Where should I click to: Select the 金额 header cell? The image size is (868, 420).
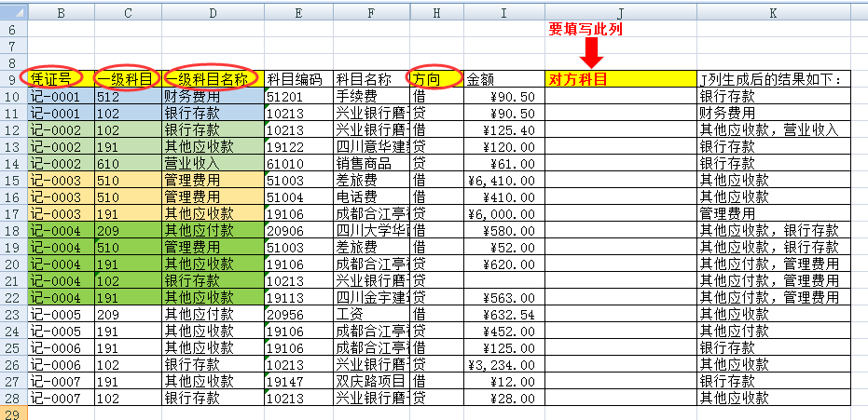tap(504, 80)
